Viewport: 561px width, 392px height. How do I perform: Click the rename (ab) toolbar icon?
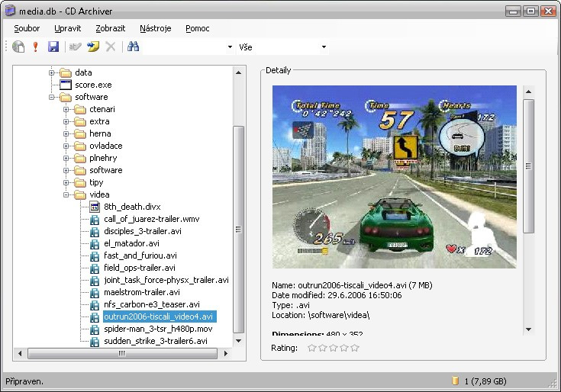75,47
